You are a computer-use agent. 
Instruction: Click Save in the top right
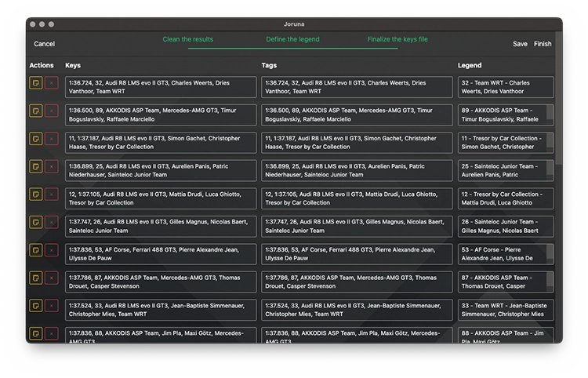point(520,44)
